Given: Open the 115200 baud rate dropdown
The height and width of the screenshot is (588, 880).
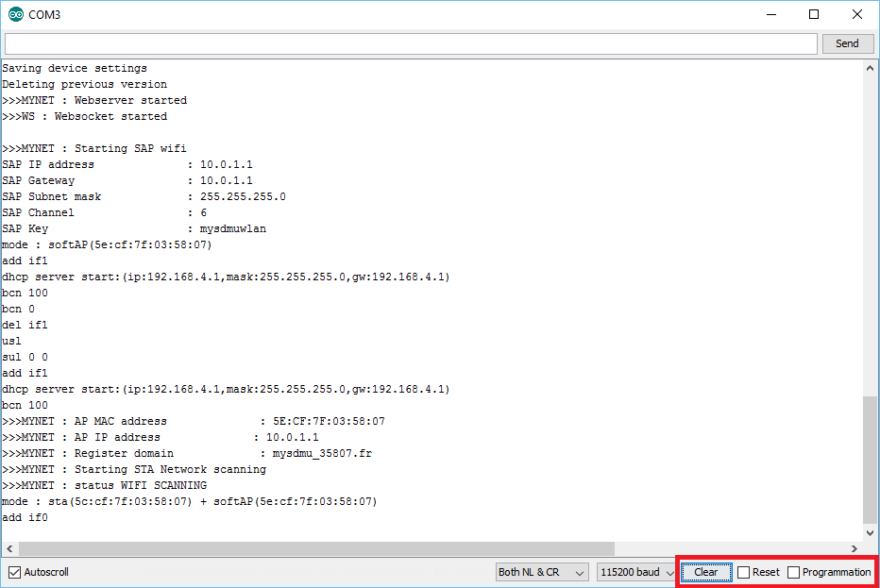Looking at the screenshot, I should 636,572.
